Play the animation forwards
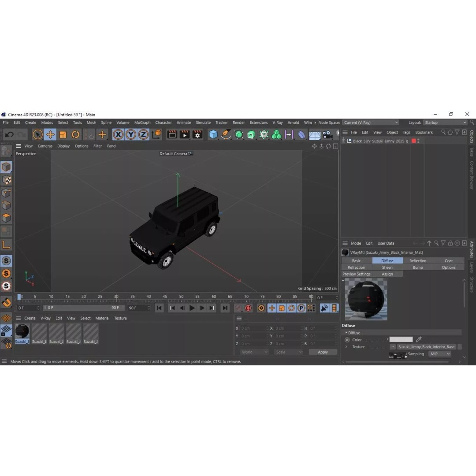 pyautogui.click(x=192, y=308)
